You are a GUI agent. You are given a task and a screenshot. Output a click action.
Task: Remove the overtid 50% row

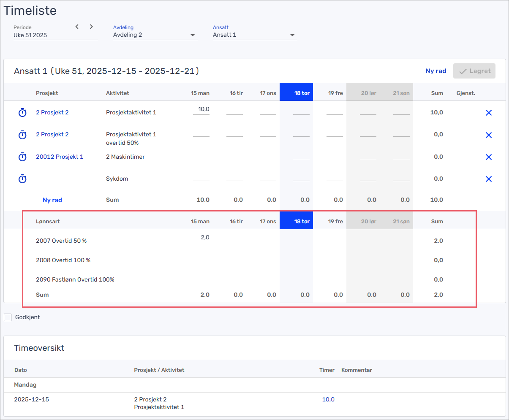pos(489,135)
